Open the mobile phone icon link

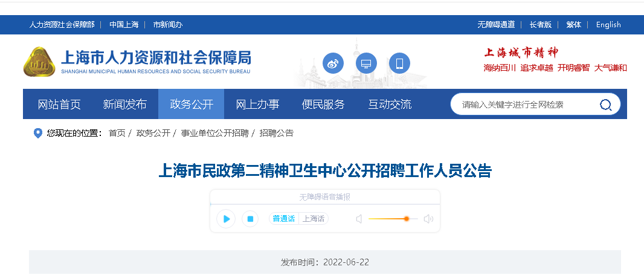click(x=399, y=63)
